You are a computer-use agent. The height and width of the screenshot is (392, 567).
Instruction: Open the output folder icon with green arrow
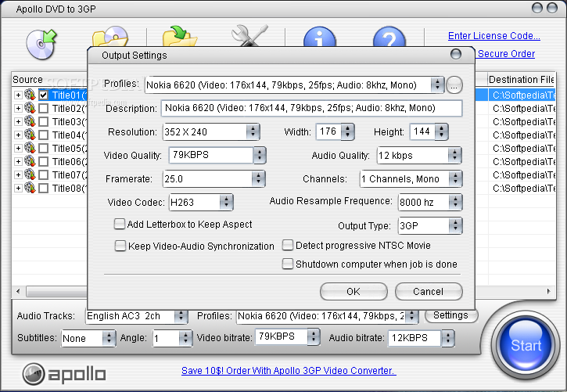point(180,36)
